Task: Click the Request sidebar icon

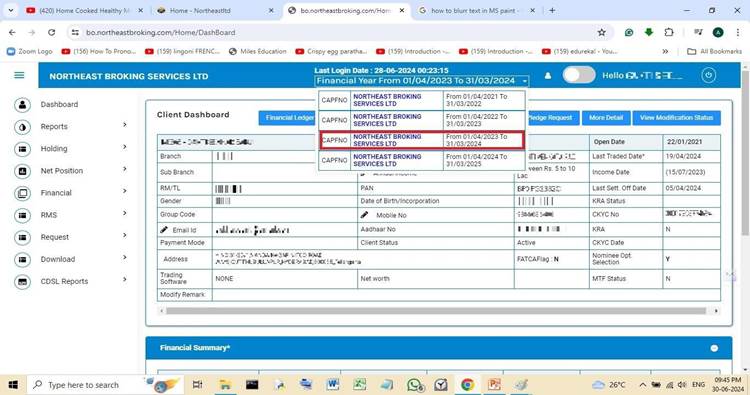Action: pyautogui.click(x=22, y=238)
